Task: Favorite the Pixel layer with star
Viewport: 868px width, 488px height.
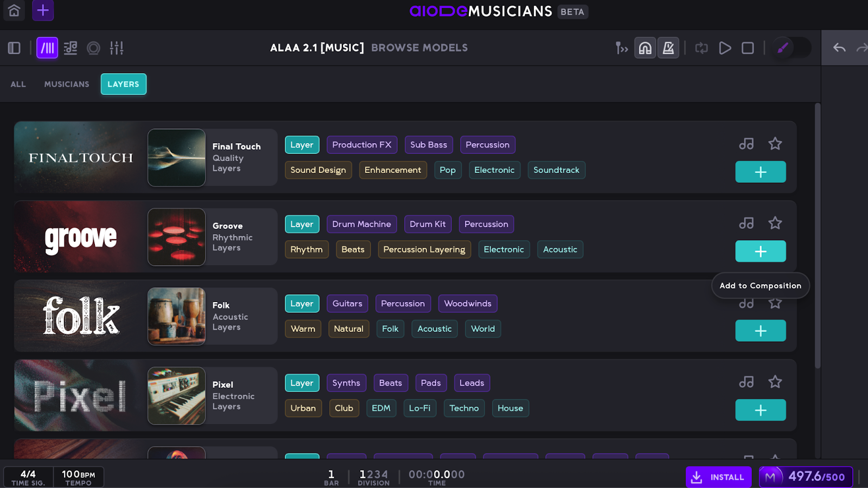Action: click(x=775, y=382)
